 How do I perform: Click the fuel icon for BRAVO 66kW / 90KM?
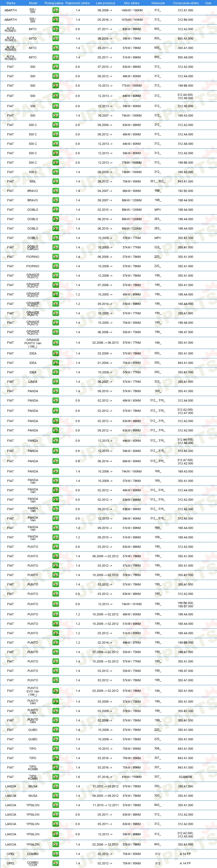[x=56, y=191]
